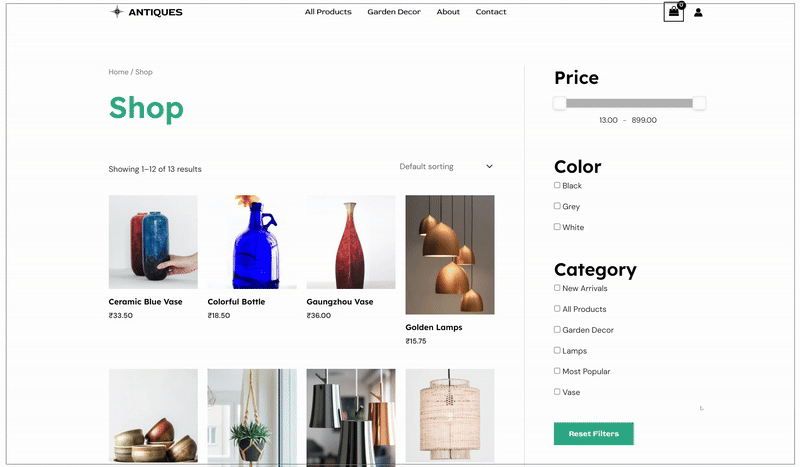Check the Lamps category checkbox
The height and width of the screenshot is (467, 800).
point(557,350)
